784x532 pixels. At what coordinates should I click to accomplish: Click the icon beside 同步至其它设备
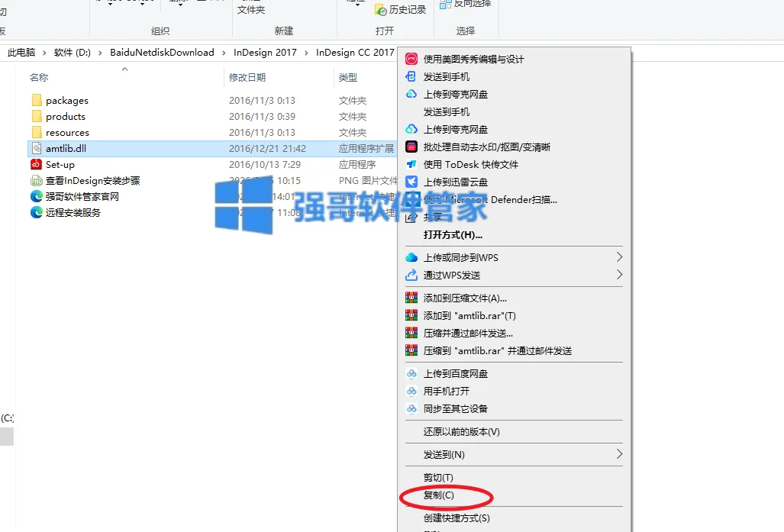(x=411, y=408)
